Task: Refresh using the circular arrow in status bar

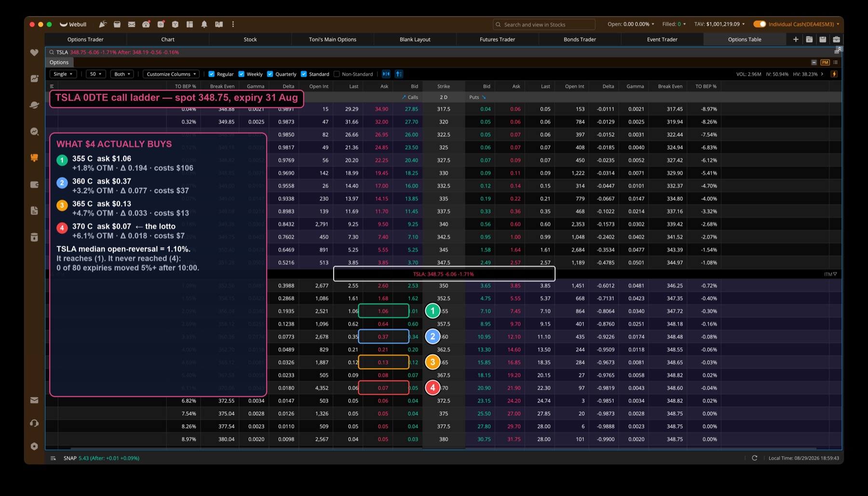Action: (755, 458)
